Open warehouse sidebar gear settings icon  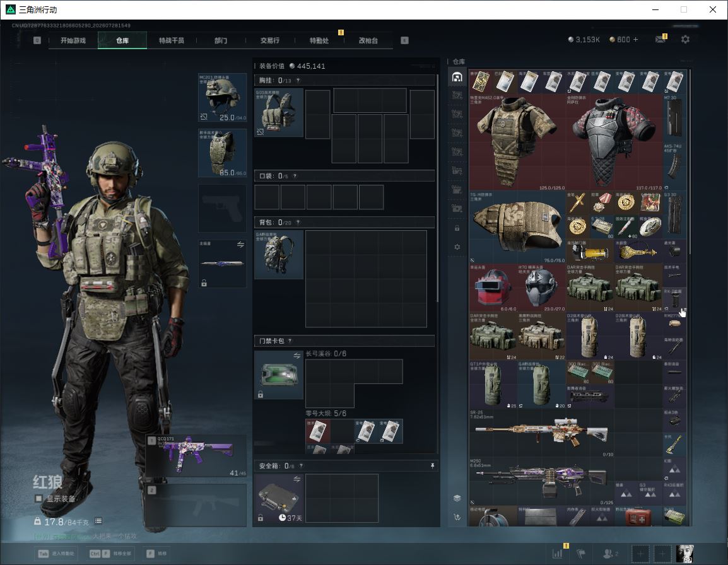457,247
